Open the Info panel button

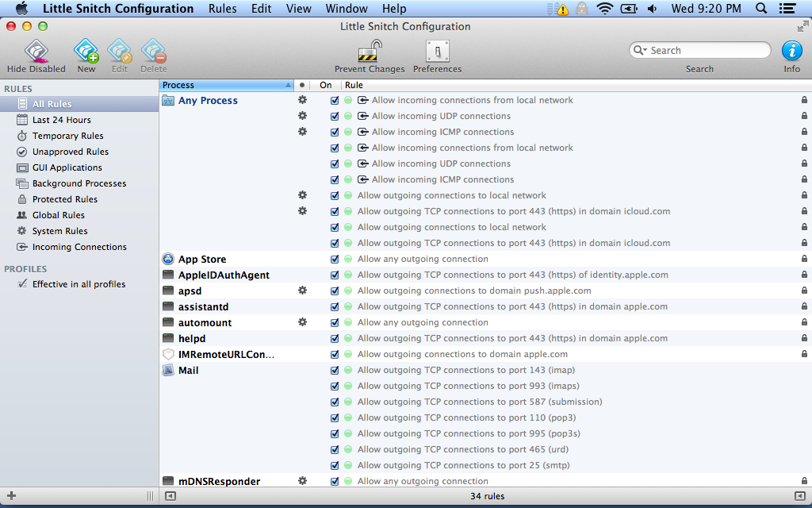(792, 51)
